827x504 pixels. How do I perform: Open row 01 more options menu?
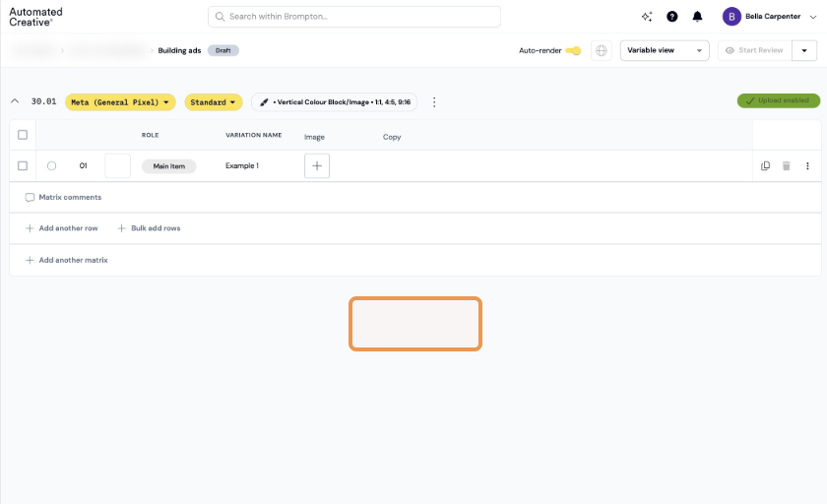[807, 166]
